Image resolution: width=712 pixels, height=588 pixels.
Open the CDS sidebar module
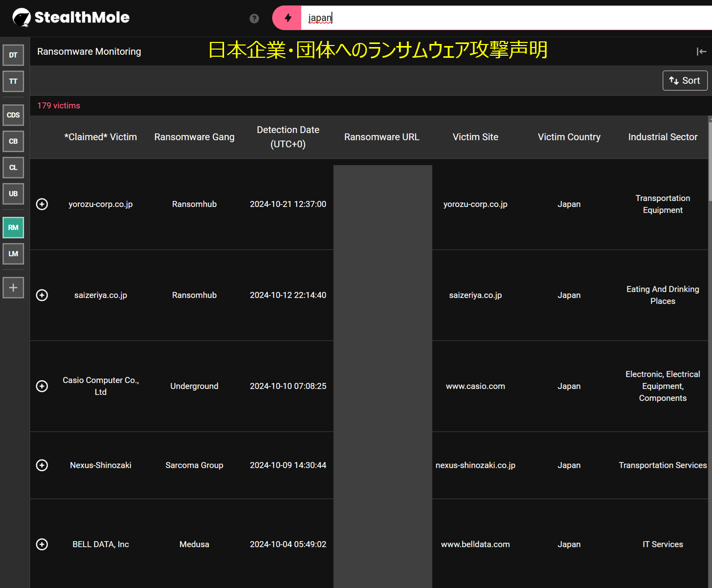click(13, 115)
